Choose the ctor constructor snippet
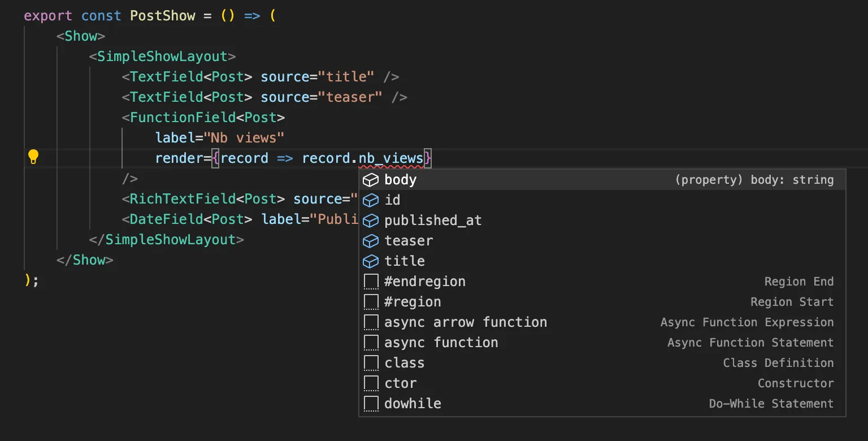 pyautogui.click(x=400, y=383)
